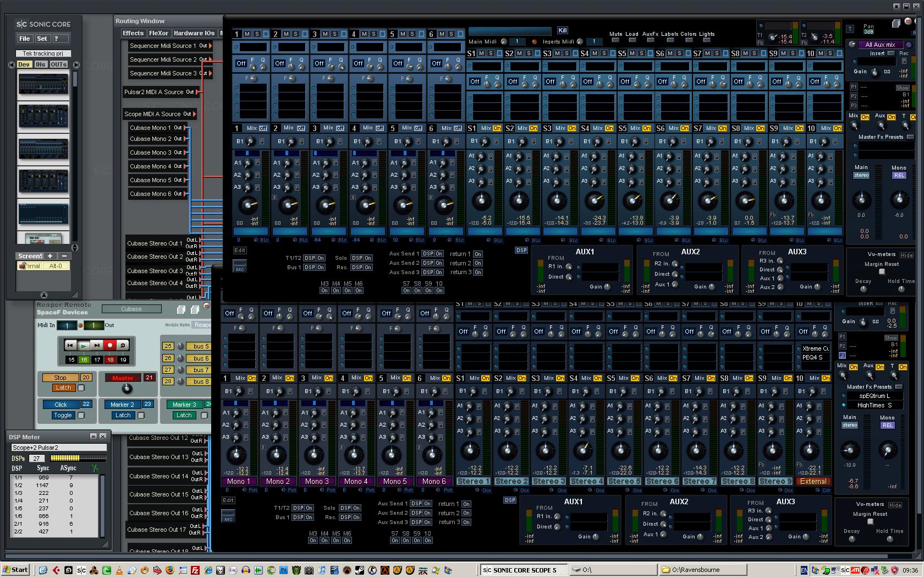Click the right arrow beside OUTs tab
This screenshot has width=924, height=578.
76,64
